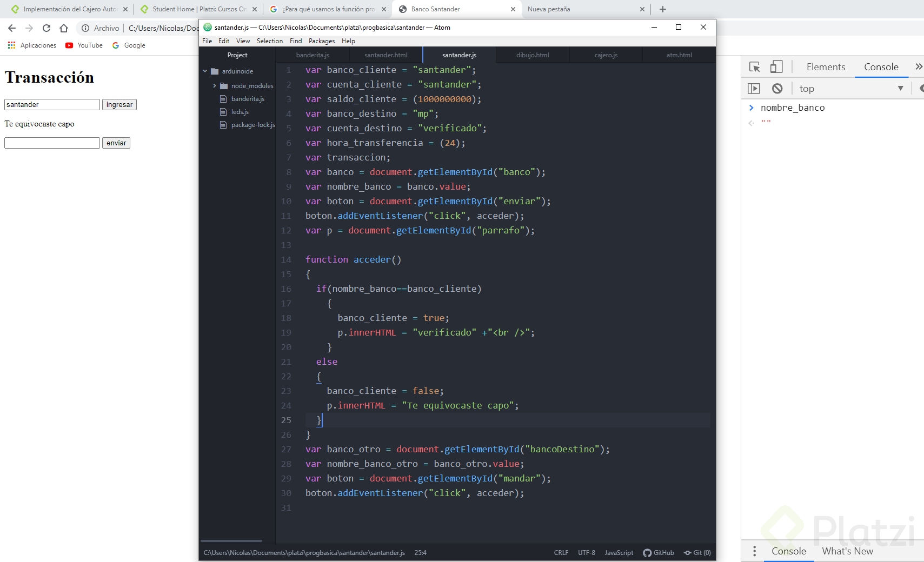Click the empty destination input field

(52, 143)
